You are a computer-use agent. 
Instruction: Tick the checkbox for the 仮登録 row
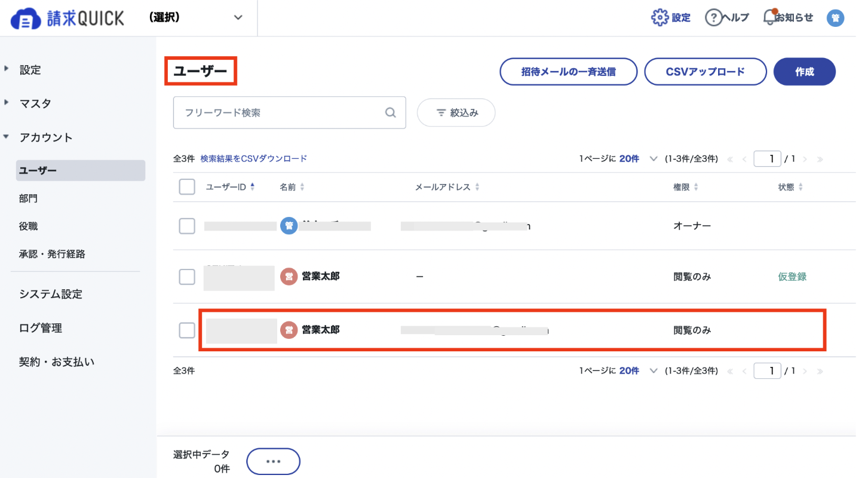click(187, 277)
